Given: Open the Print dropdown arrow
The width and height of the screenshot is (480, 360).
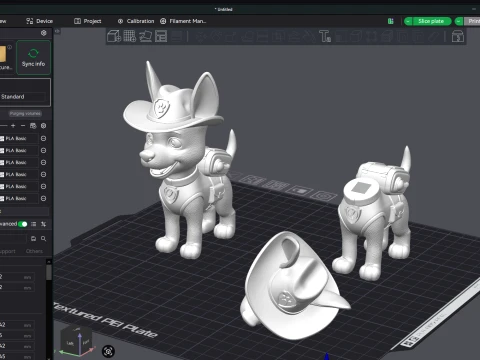Looking at the screenshot, I should click(x=459, y=21).
